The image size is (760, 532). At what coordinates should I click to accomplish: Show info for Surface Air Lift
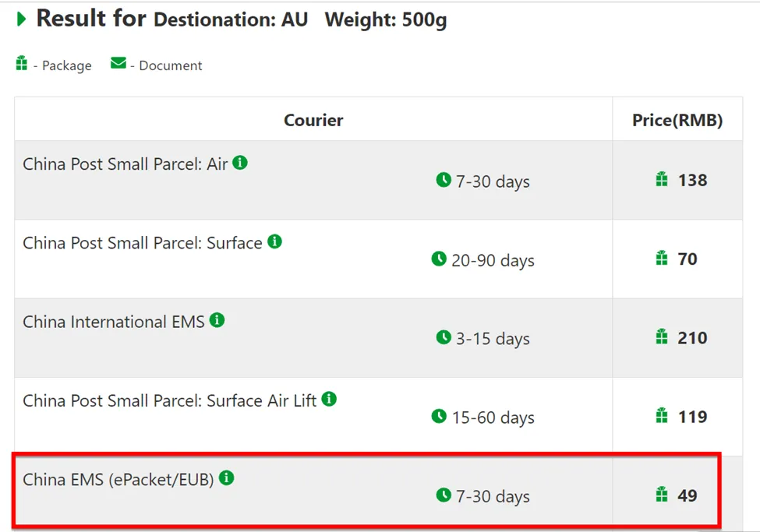click(329, 400)
